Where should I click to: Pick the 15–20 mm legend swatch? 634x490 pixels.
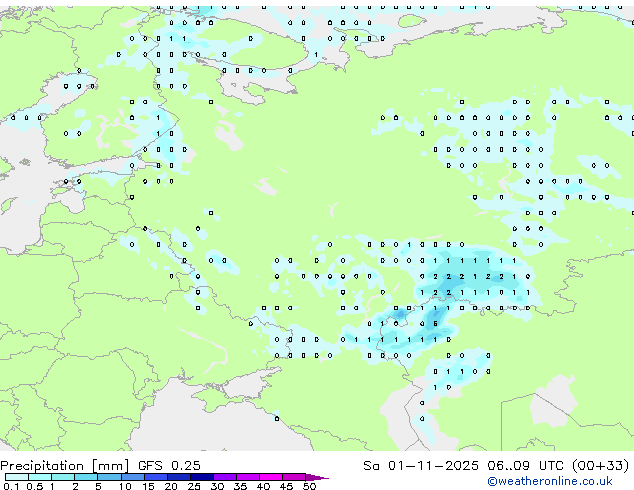point(155,477)
